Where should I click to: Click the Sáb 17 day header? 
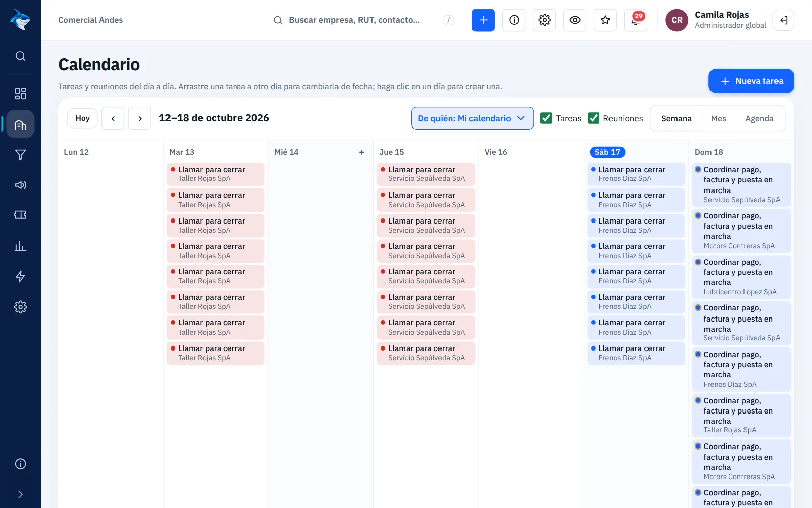click(x=607, y=152)
